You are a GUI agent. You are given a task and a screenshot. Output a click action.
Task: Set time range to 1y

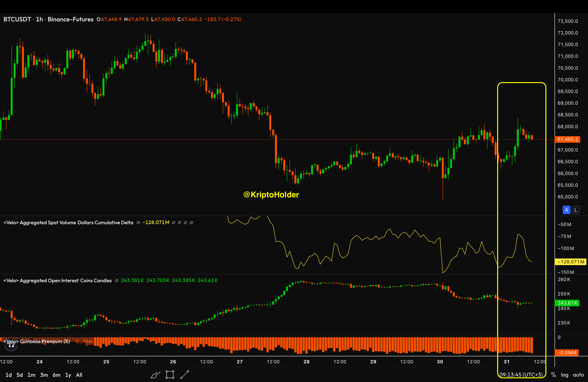click(x=68, y=375)
